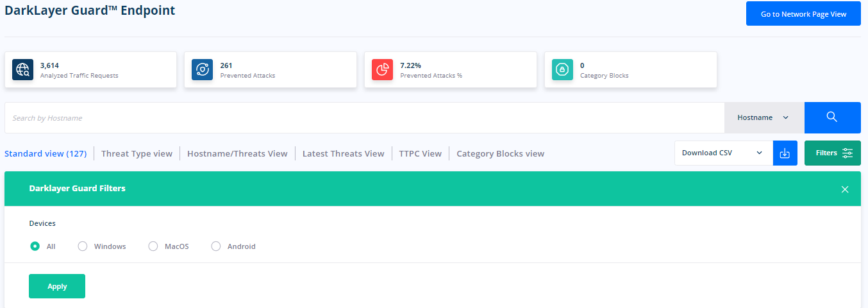Image resolution: width=868 pixels, height=308 pixels.
Task: Open the Hostname/Threats View tab
Action: (x=237, y=153)
